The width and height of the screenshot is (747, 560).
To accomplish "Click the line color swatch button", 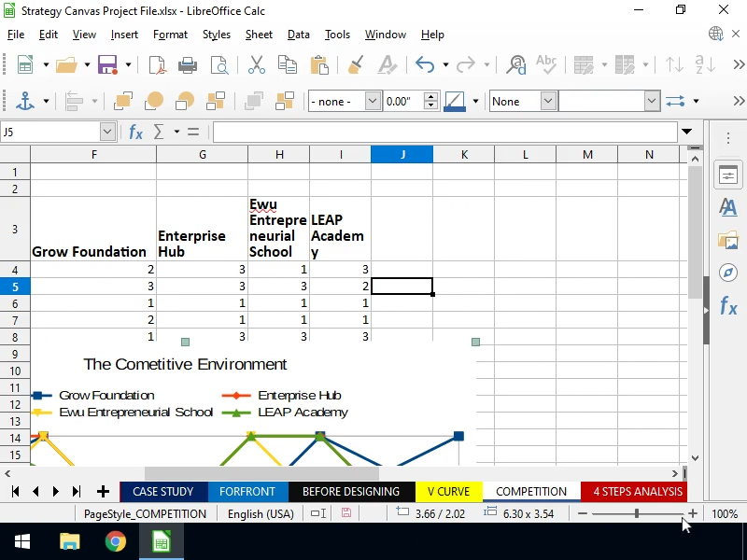I will point(455,101).
